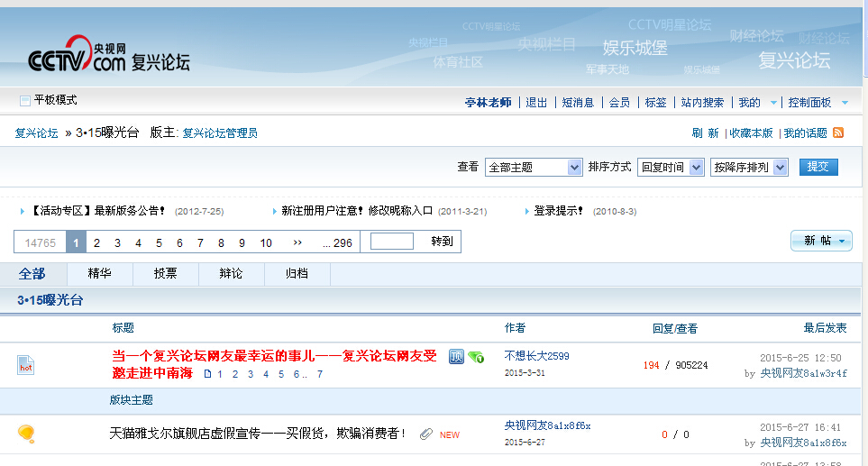Viewport: 868px width, 466px height.
Task: Open 最新服务公告 announcement
Action: coord(97,211)
